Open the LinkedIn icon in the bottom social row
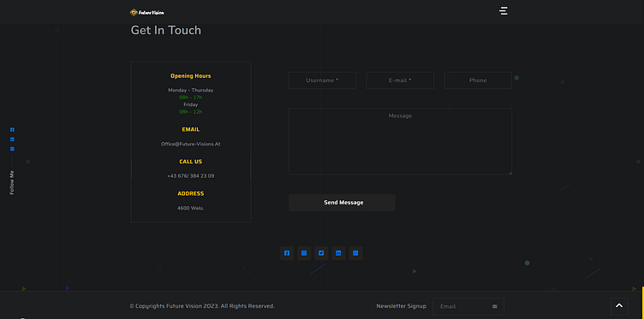644x319 pixels. (338, 253)
